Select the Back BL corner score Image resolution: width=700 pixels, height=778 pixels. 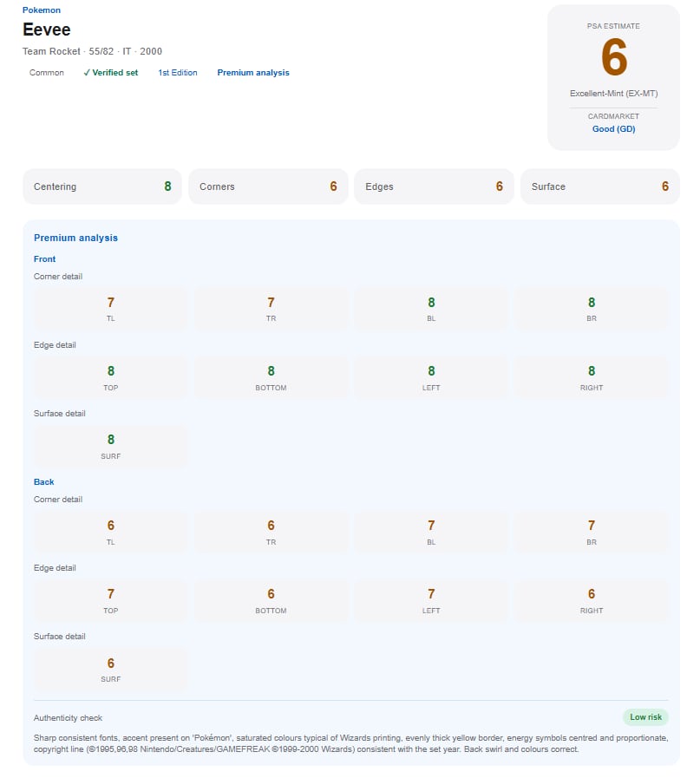point(431,532)
